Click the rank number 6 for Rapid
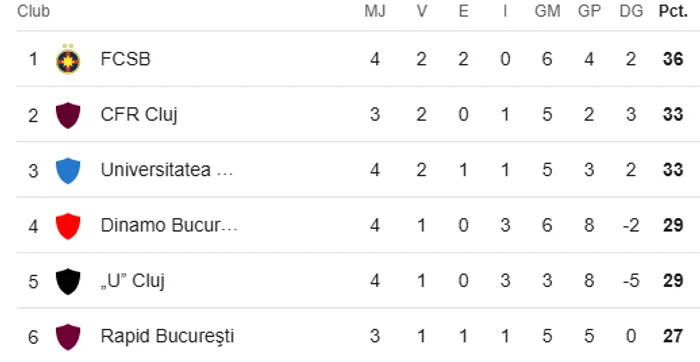This screenshot has width=700, height=362. pyautogui.click(x=33, y=337)
